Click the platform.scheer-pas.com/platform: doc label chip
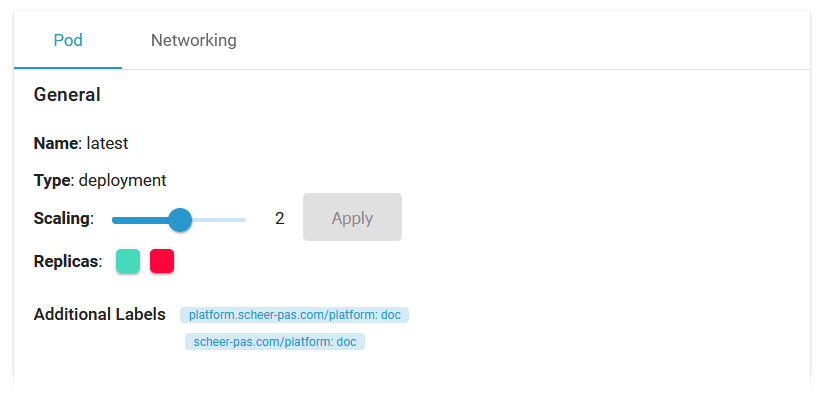 tap(294, 315)
